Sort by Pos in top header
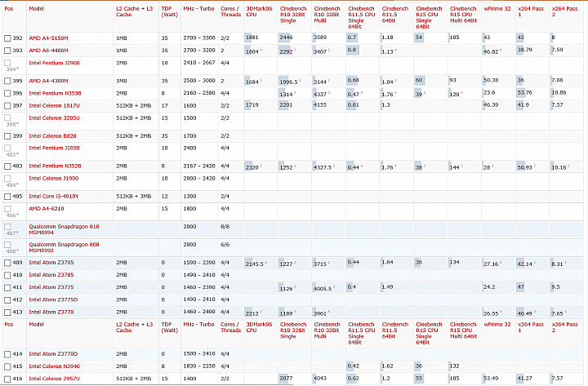Image resolution: width=588 pixels, height=386 pixels. pos(9,9)
